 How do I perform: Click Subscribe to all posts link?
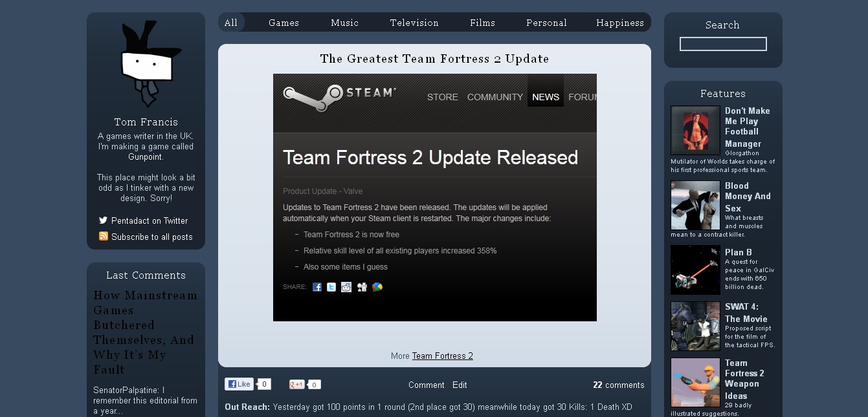152,237
